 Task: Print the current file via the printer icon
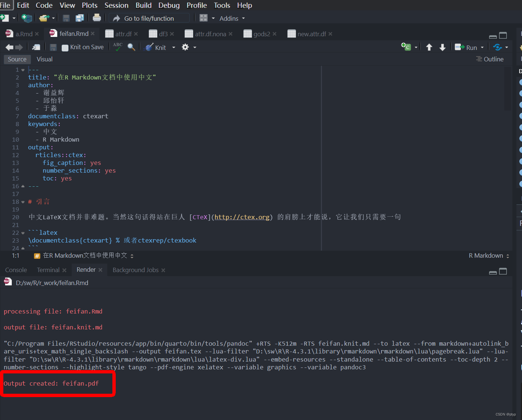point(97,18)
